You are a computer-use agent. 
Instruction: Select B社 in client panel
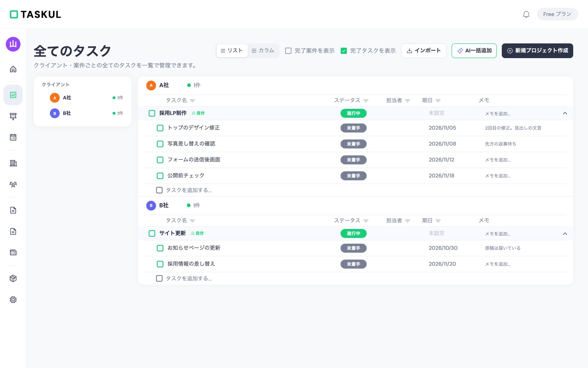82,113
